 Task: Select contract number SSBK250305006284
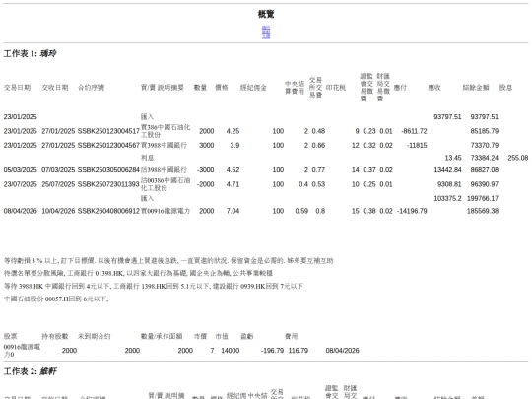108,170
